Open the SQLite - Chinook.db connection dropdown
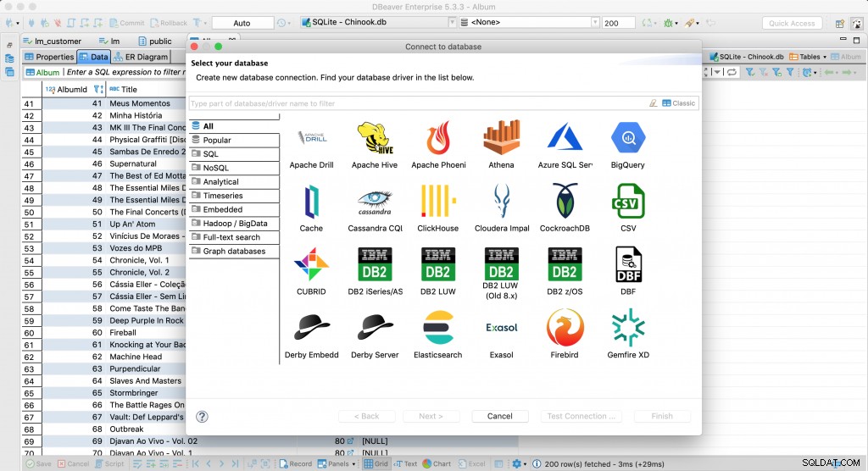The height and width of the screenshot is (471, 868). 378,22
